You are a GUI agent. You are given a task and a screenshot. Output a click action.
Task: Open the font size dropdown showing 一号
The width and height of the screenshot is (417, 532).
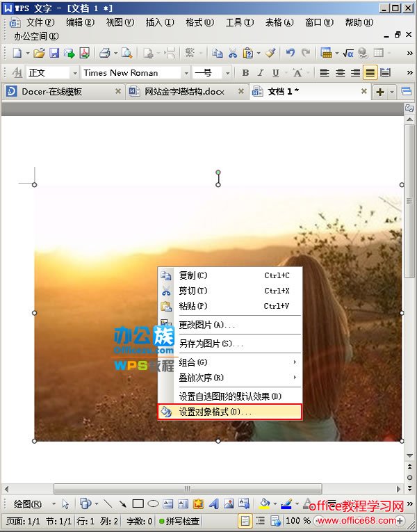[x=227, y=73]
